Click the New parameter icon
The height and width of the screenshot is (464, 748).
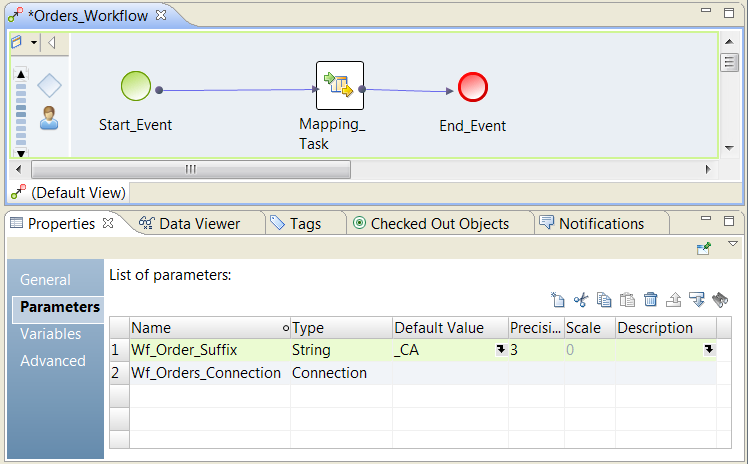tap(558, 299)
